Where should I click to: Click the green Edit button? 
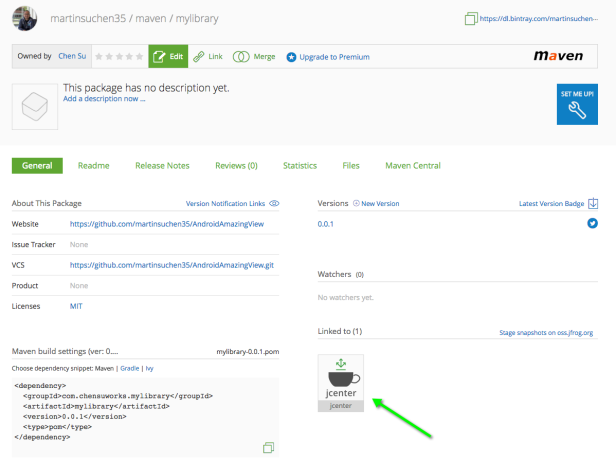click(168, 57)
